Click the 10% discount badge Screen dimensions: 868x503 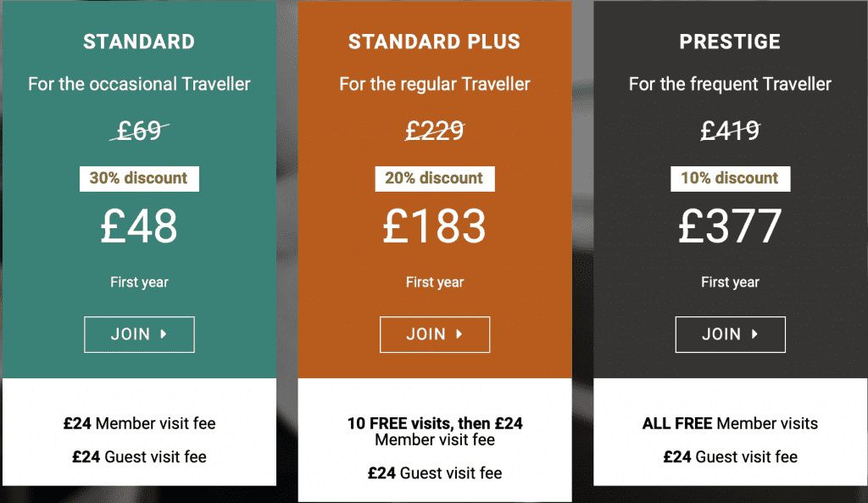pos(730,178)
